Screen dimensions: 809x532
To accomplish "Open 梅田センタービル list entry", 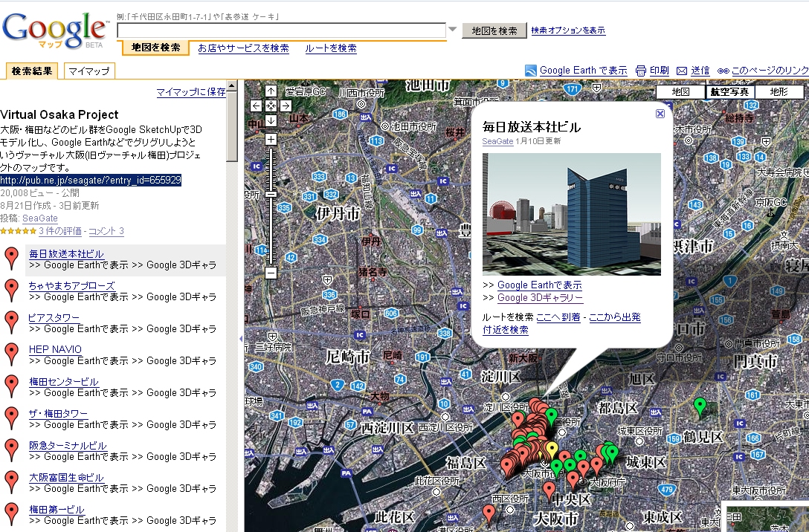I will [x=63, y=381].
